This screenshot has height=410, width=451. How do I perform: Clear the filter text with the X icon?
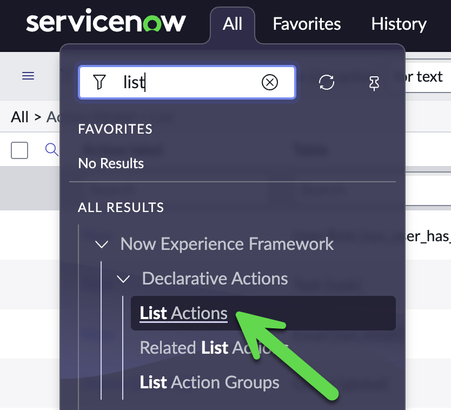click(x=270, y=82)
